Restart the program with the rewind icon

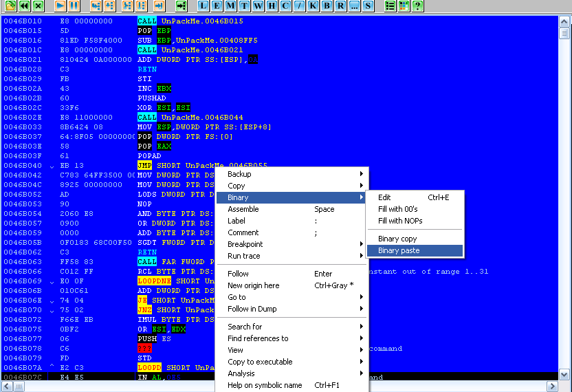pos(25,6)
